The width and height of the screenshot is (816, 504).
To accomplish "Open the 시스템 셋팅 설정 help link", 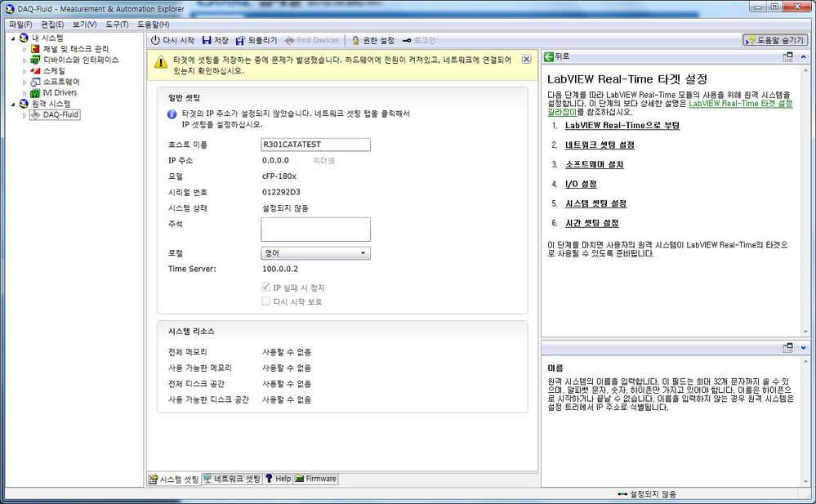I will click(595, 203).
